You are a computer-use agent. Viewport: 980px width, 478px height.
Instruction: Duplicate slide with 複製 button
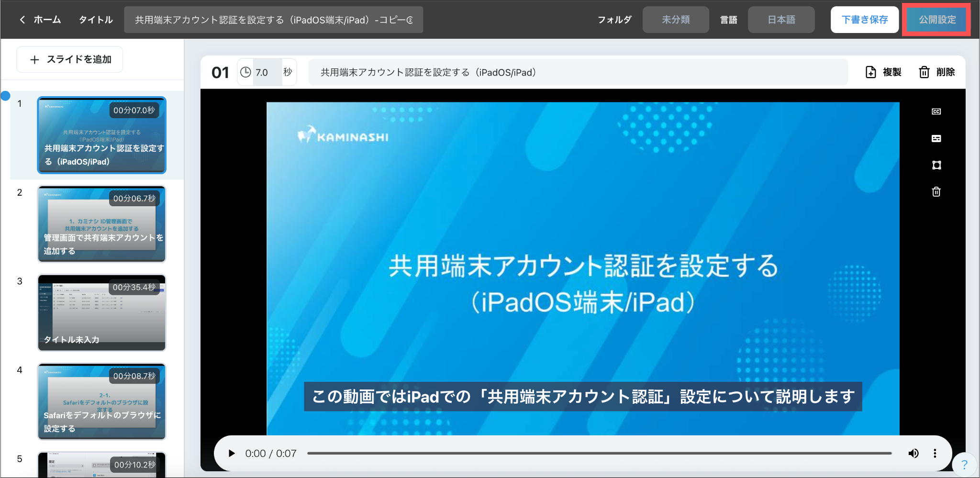click(883, 72)
